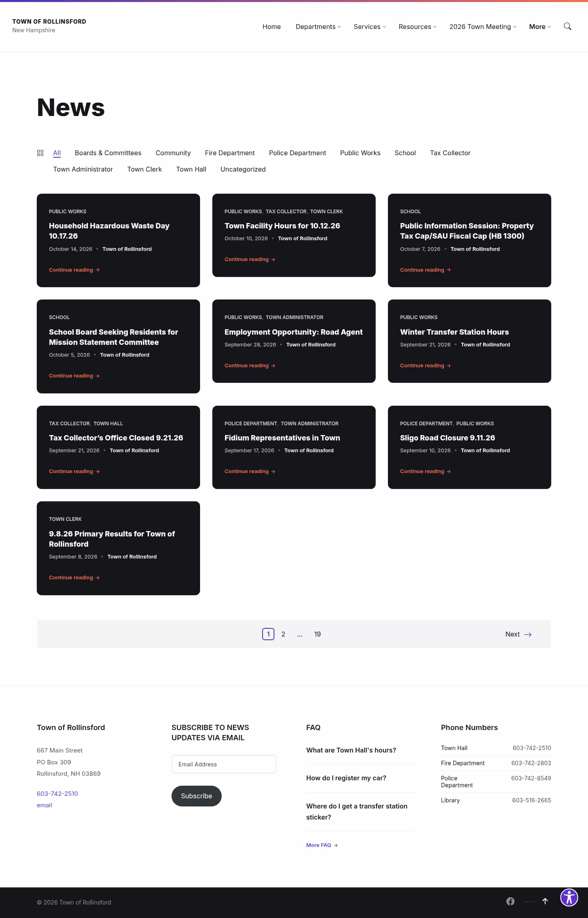Screen dimensions: 588x918
Task: Open Employment Opportunity: Road Agent post
Action: [x=293, y=332]
